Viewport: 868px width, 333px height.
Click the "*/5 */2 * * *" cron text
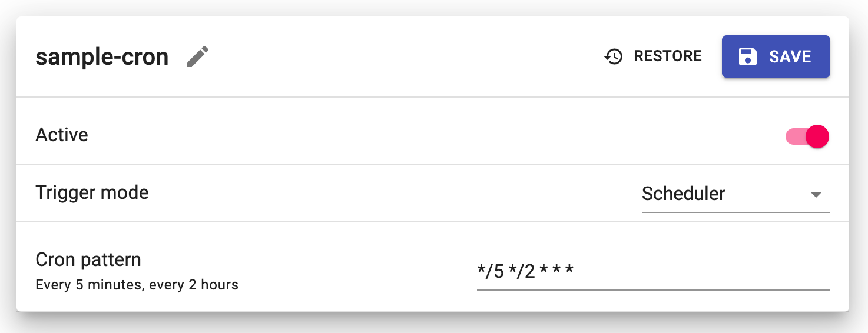[525, 272]
